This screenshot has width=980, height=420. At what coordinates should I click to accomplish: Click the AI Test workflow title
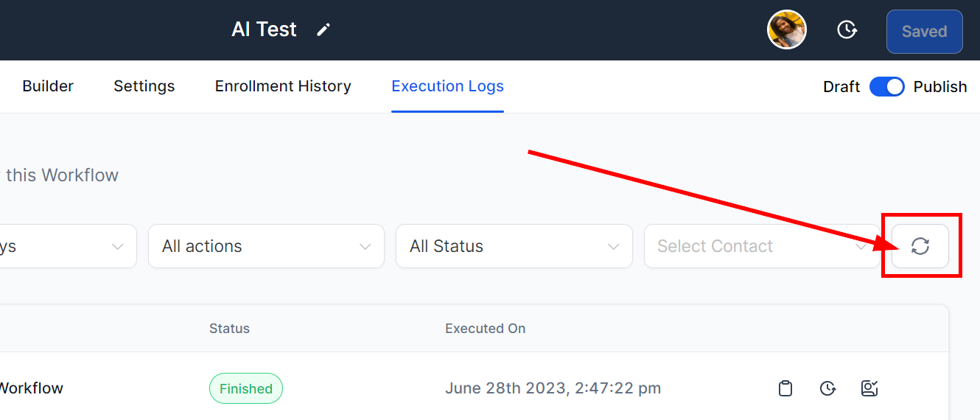(264, 29)
